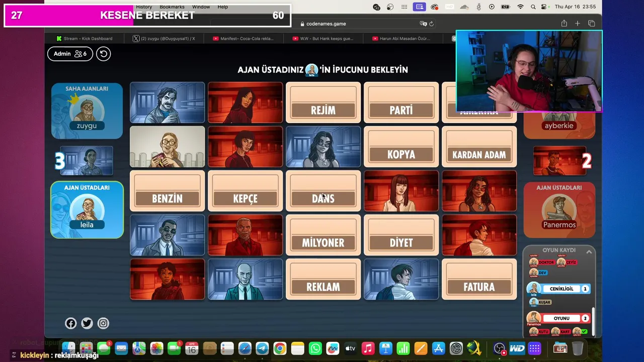The image size is (644, 362).
Task: Open Messages app in the dock
Action: (x=104, y=348)
